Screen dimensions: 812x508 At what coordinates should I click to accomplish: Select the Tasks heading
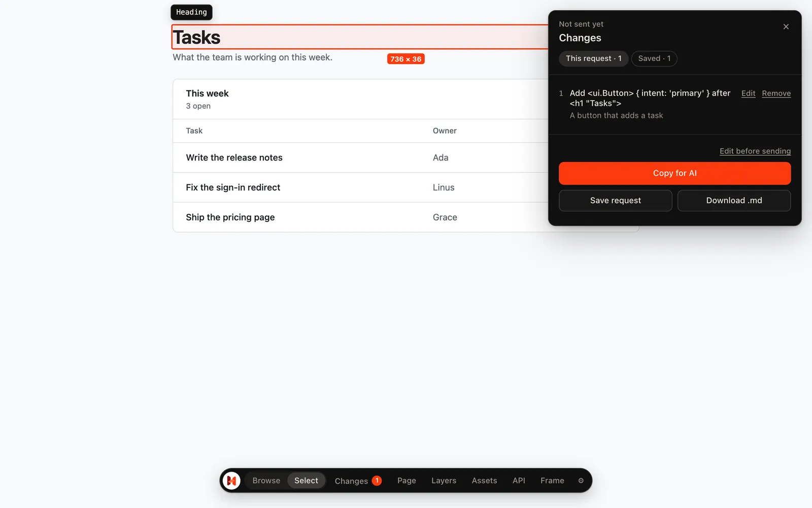pos(196,38)
